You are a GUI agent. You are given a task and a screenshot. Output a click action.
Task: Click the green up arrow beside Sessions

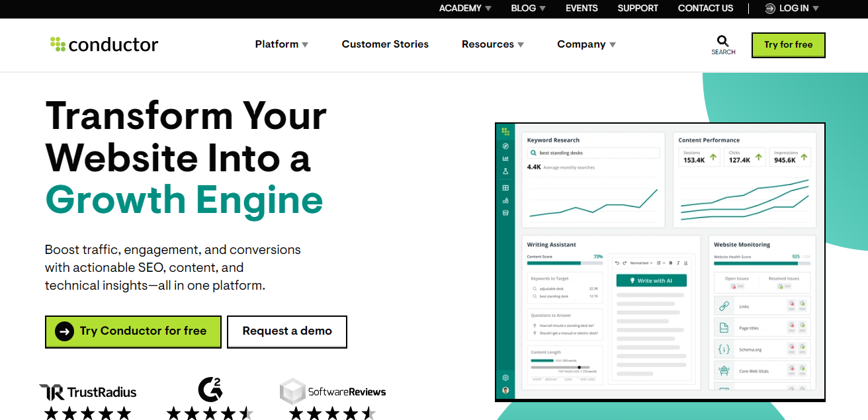tap(713, 157)
